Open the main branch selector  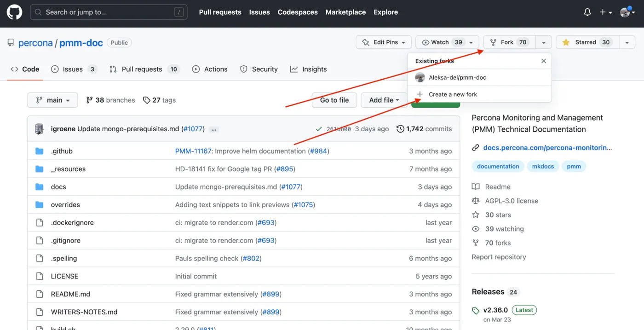coord(53,100)
